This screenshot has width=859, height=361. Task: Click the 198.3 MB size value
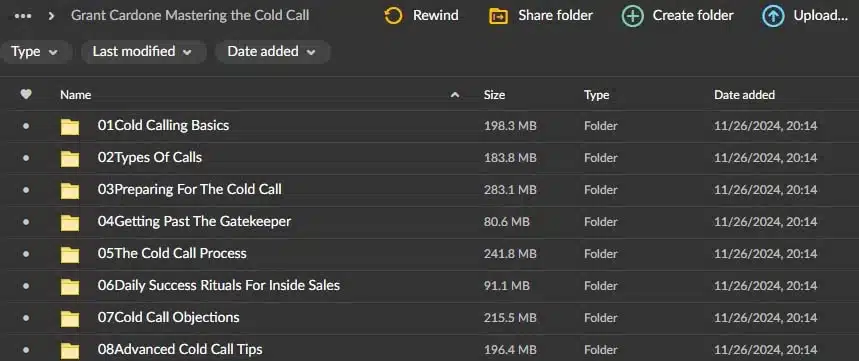click(510, 126)
